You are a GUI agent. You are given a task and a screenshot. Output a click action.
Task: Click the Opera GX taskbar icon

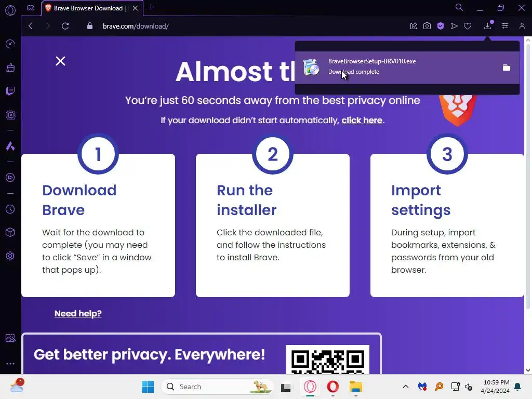click(x=310, y=387)
